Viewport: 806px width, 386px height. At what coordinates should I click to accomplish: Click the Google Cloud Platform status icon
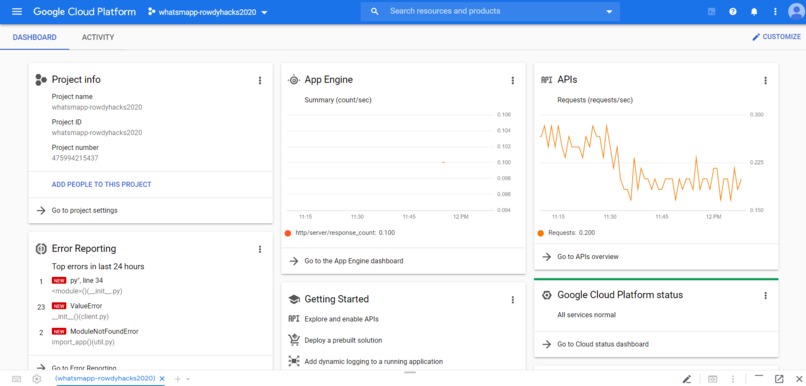tap(547, 295)
